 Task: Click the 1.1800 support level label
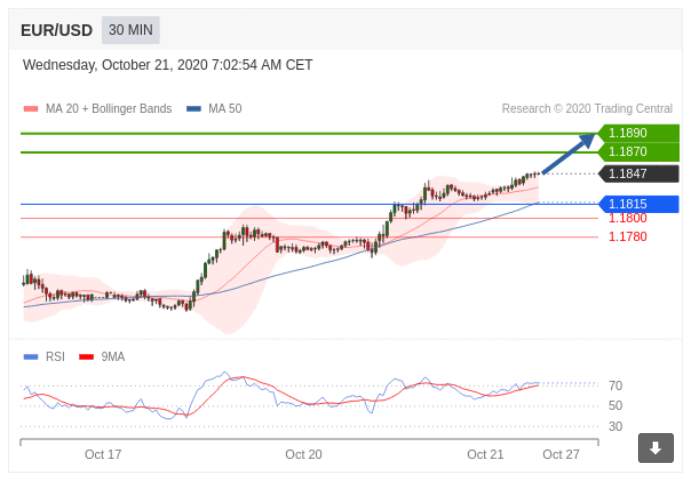click(x=628, y=218)
